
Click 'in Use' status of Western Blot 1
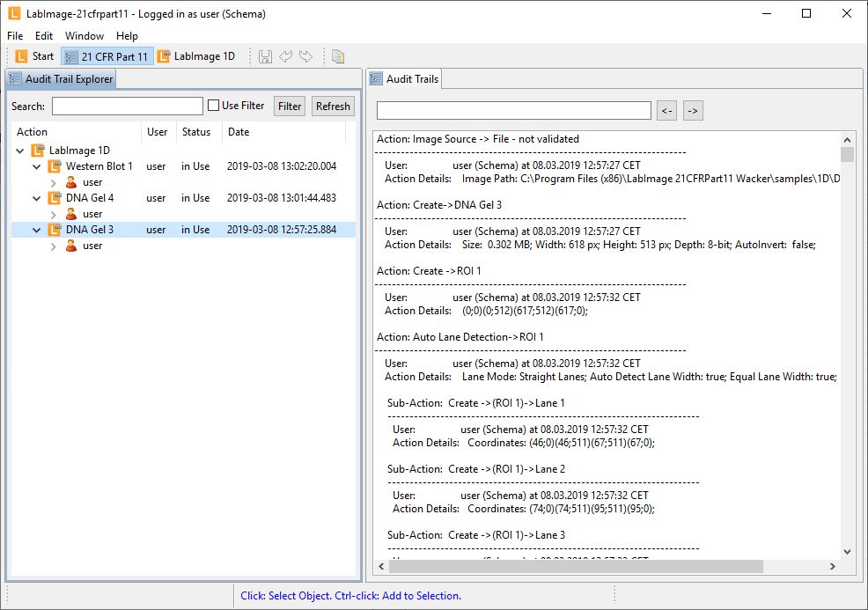(x=195, y=166)
